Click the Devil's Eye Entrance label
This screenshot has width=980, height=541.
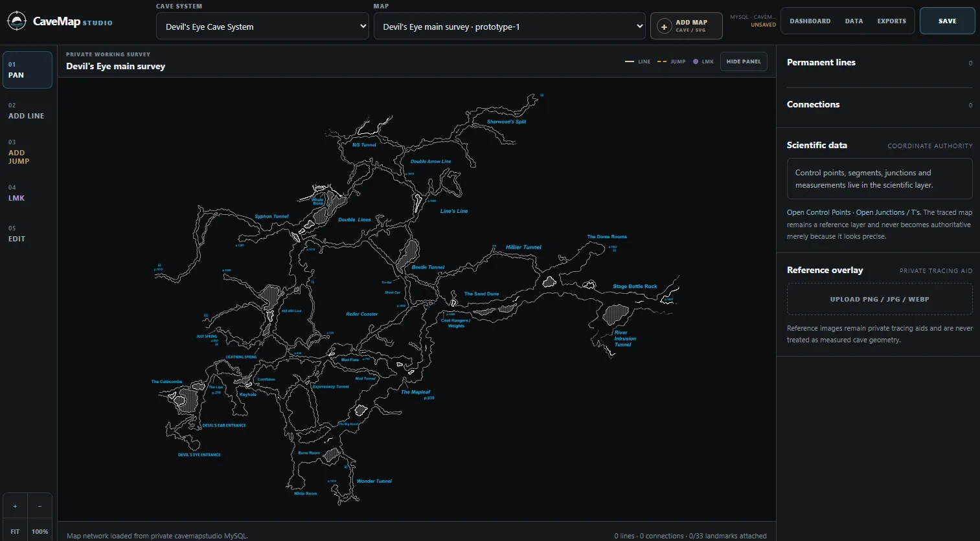[x=199, y=455]
